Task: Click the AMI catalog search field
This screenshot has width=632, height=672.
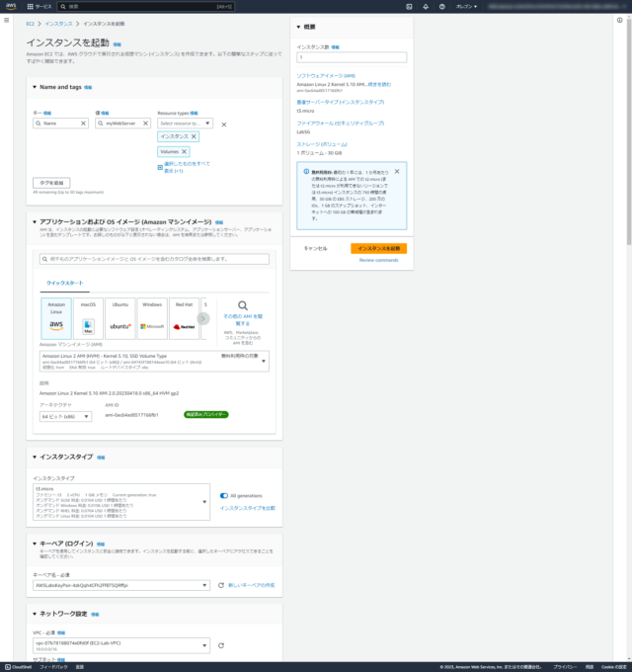Action: point(154,259)
